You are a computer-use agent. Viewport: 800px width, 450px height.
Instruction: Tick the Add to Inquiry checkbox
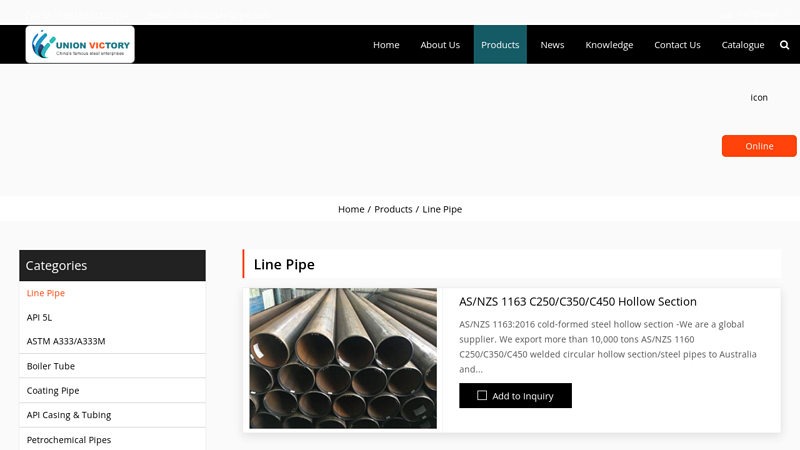[x=482, y=395]
